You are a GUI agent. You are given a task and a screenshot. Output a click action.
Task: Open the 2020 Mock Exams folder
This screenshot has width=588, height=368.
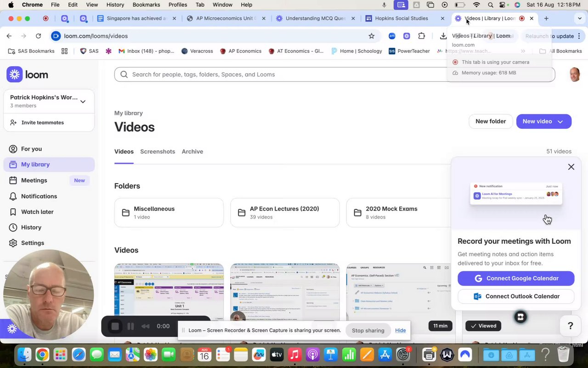coord(399,213)
